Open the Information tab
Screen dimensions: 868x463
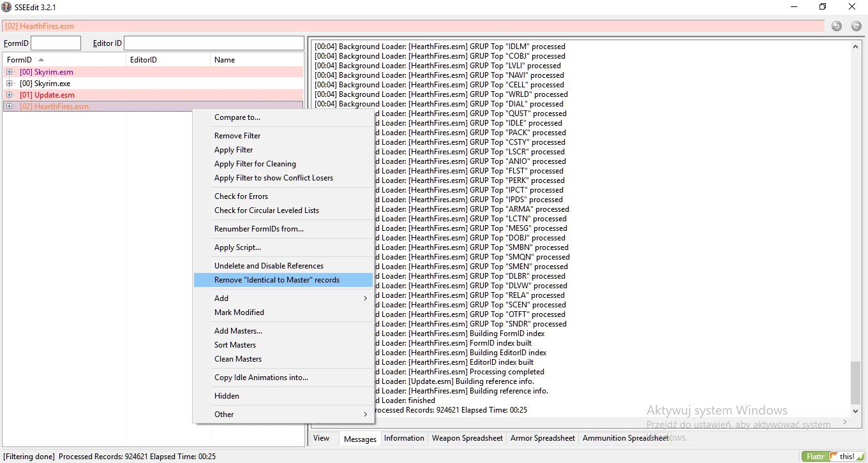coord(404,438)
